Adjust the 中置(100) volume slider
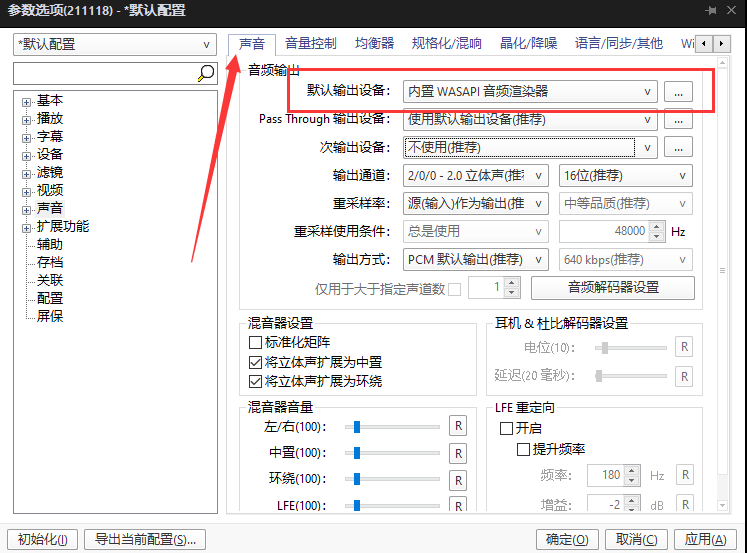This screenshot has width=747, height=553. pos(392,453)
